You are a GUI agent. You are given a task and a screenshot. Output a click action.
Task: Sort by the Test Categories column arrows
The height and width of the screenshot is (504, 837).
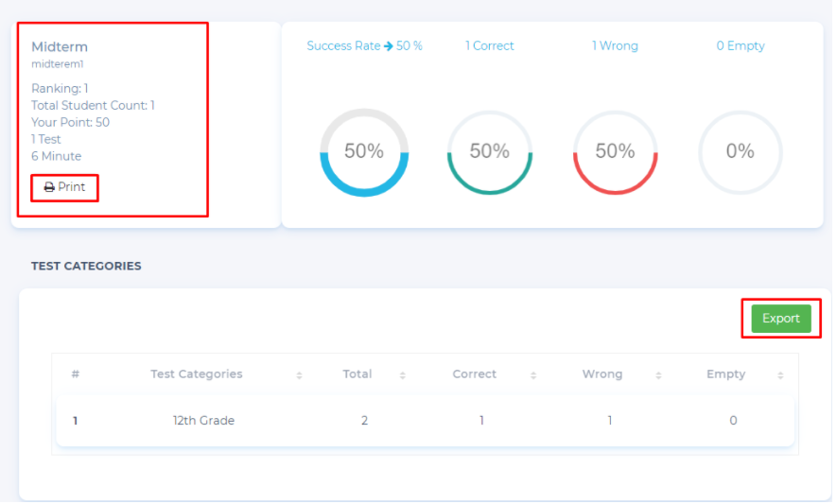(299, 375)
